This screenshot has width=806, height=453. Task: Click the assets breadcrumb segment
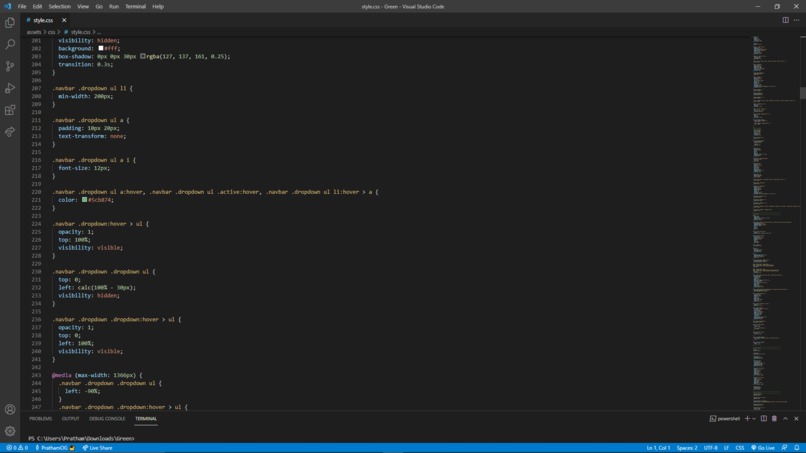[33, 32]
